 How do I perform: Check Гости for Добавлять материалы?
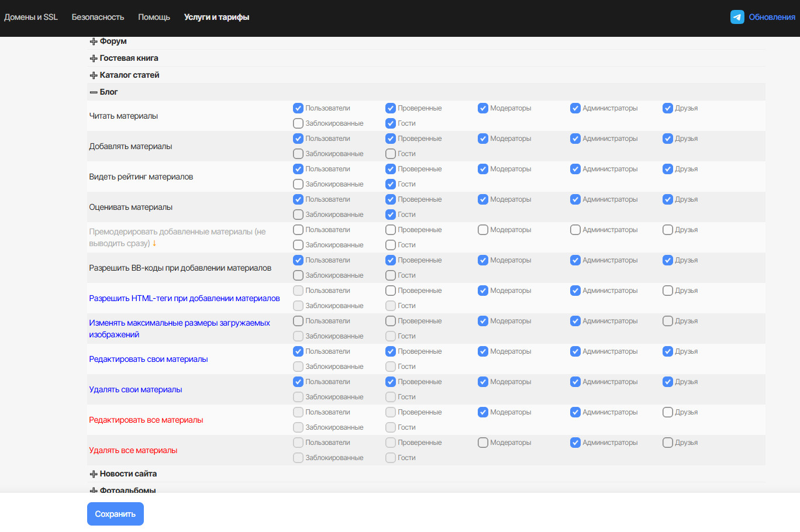(x=391, y=154)
